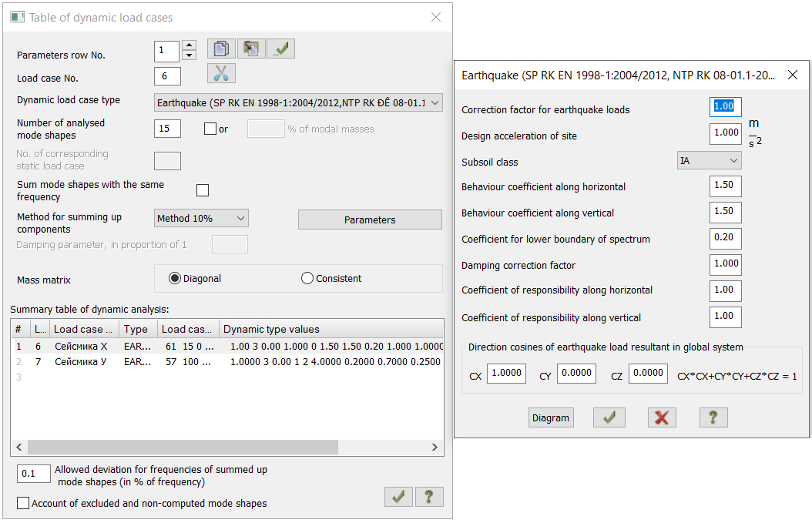Click the Design acceleration of site field
Image resolution: width=812 pixels, height=523 pixels.
[x=725, y=132]
